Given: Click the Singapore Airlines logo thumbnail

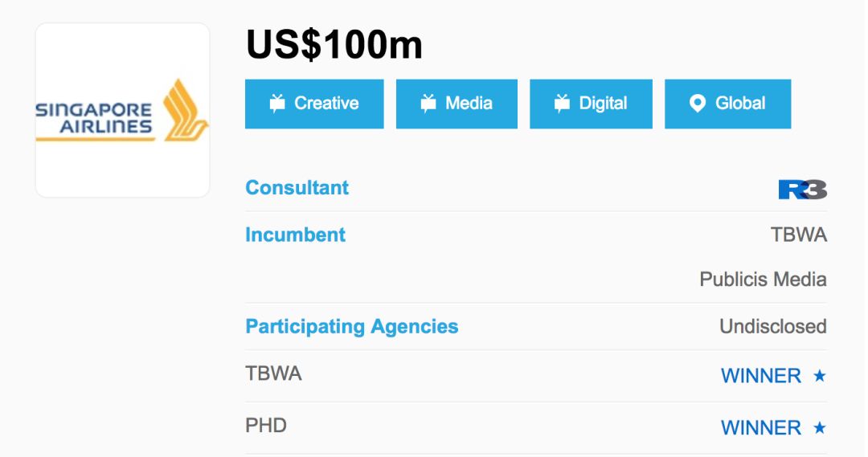Looking at the screenshot, I should tap(122, 110).
